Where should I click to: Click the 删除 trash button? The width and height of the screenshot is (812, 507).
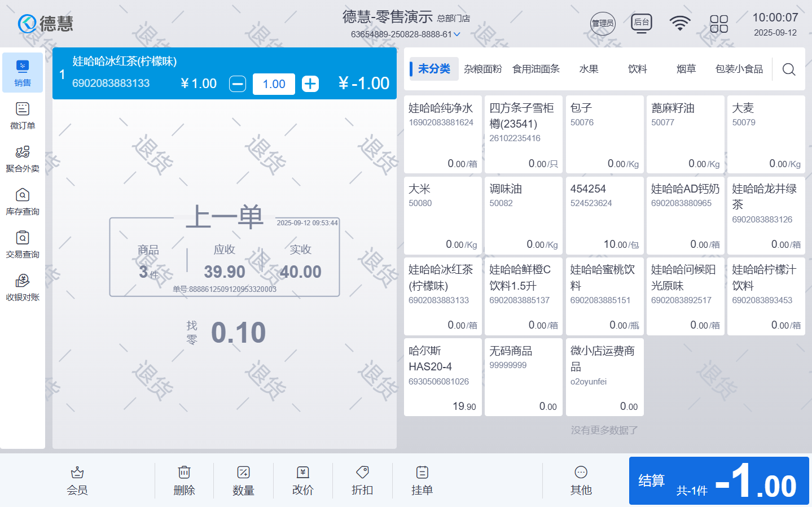[x=184, y=481]
